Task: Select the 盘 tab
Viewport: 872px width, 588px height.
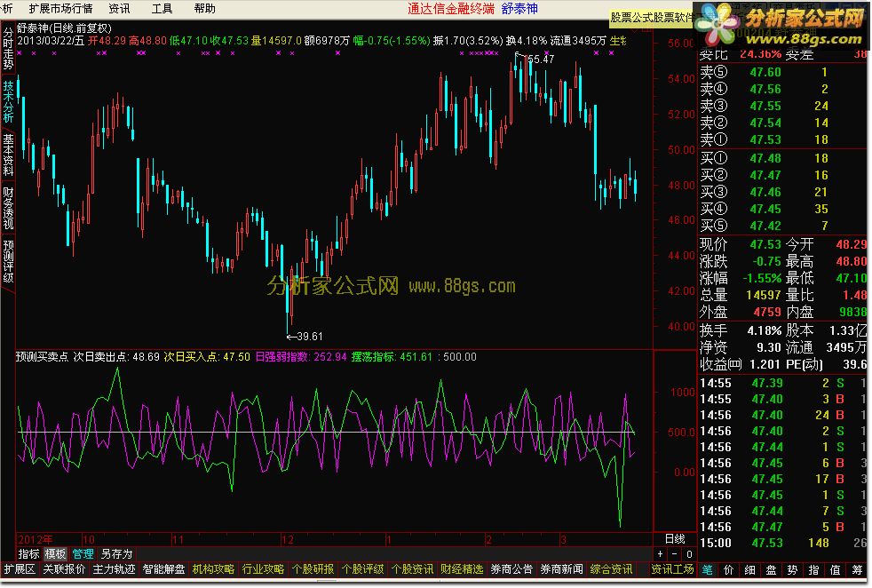Action: tap(772, 569)
